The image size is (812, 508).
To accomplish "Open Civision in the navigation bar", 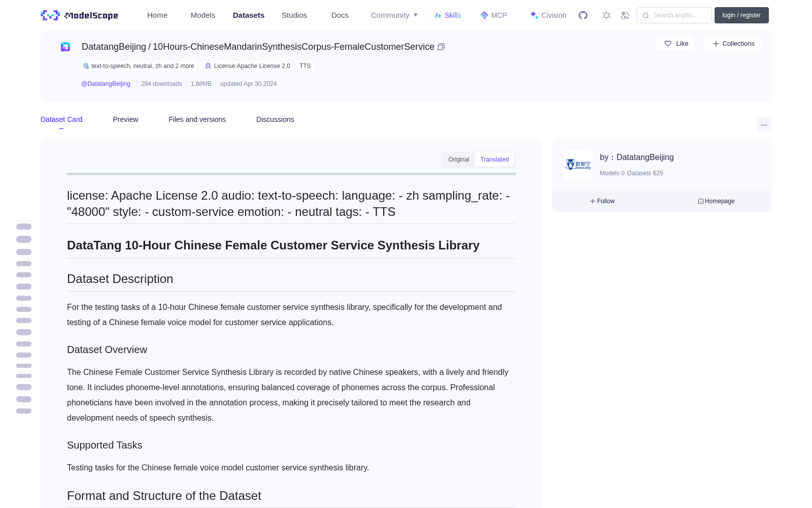I will (x=548, y=15).
